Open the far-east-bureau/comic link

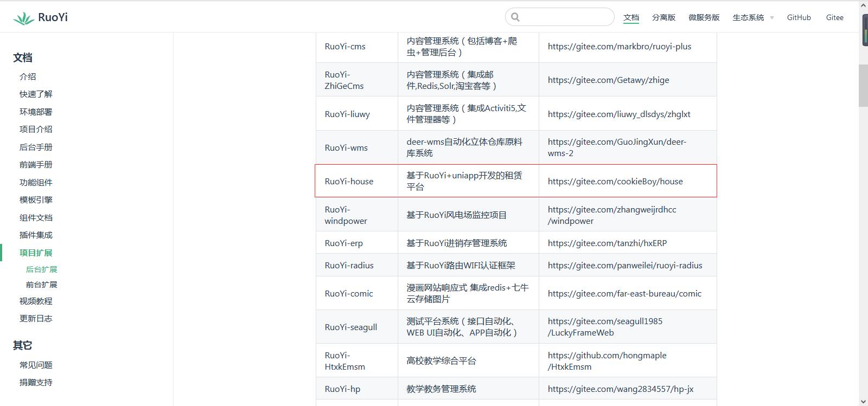[624, 293]
